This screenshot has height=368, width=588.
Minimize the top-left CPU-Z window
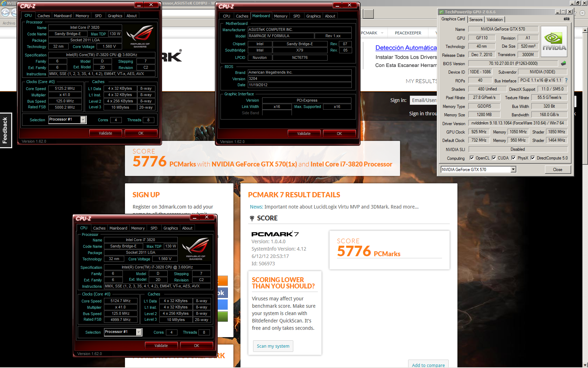[139, 5]
